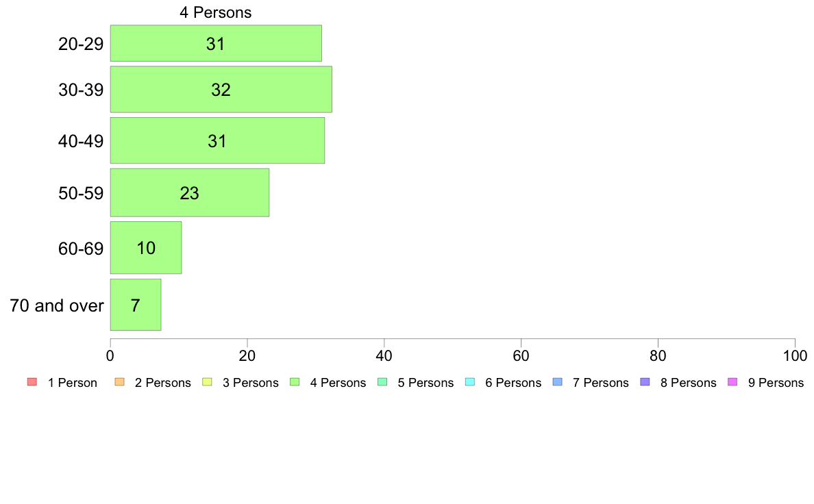The width and height of the screenshot is (814, 504).
Task: Click the 9 Persons magenta legend swatch
Action: point(732,382)
